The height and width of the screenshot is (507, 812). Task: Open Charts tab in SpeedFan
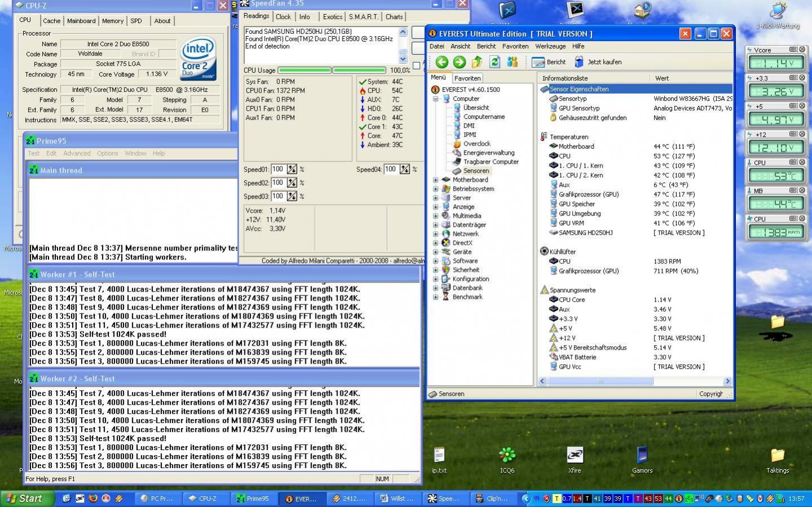[394, 17]
